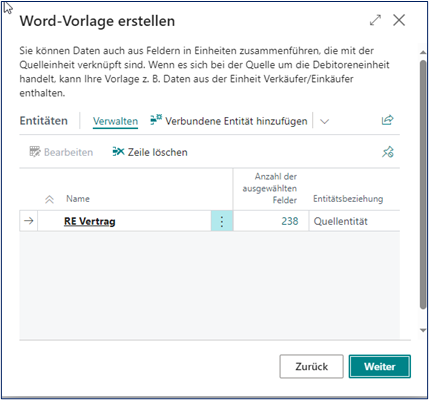Viewport: 429px width, 400px height.
Task: Click the Zurück button
Action: pyautogui.click(x=311, y=366)
